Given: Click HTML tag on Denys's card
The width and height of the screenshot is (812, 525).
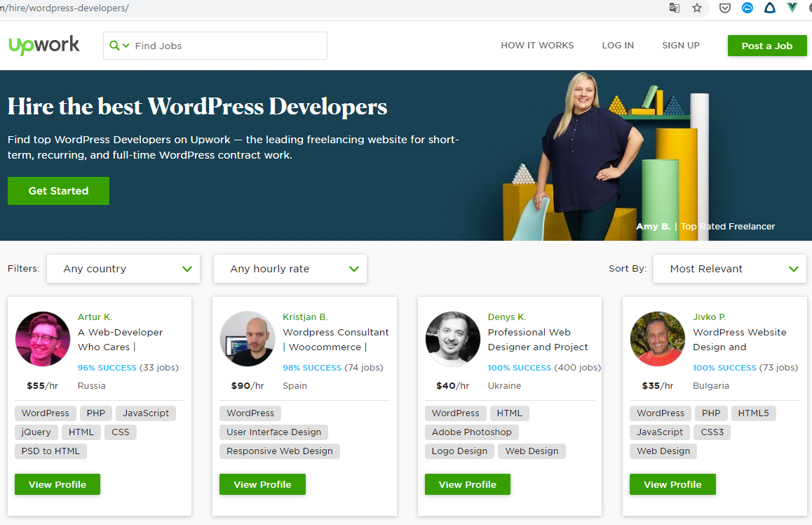Looking at the screenshot, I should pos(510,413).
